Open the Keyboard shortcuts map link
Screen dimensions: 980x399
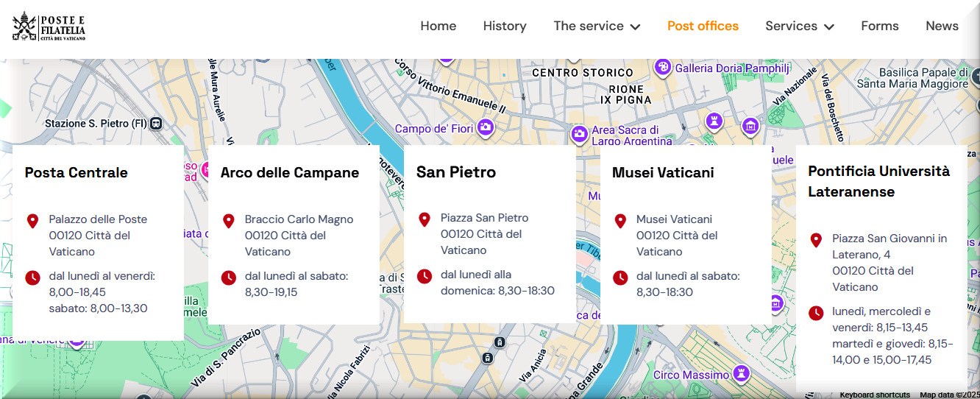874,395
